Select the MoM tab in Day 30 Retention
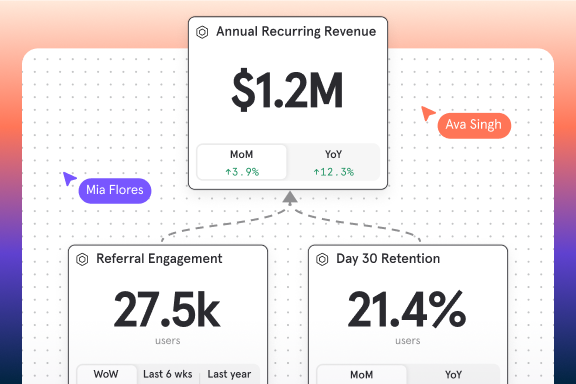576x384 pixels. pos(362,374)
